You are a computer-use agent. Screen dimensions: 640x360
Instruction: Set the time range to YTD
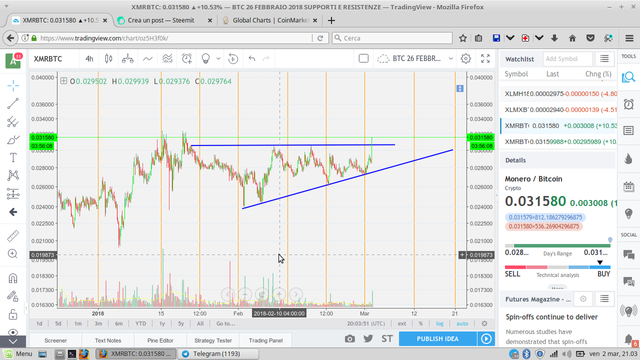point(141,324)
